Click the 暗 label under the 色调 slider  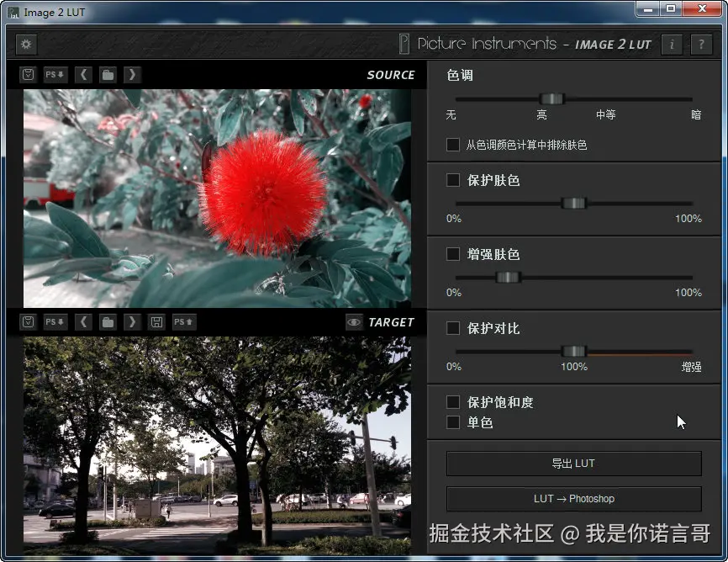696,114
